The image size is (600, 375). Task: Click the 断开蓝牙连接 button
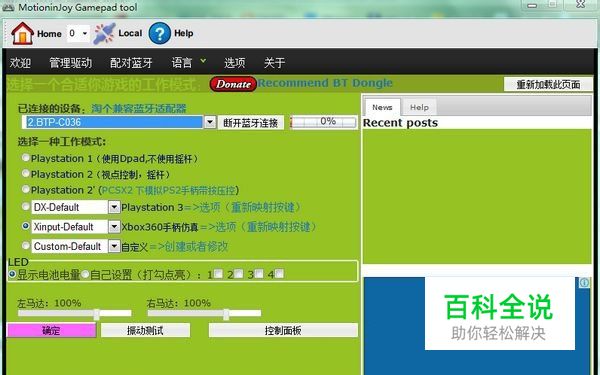click(x=251, y=123)
